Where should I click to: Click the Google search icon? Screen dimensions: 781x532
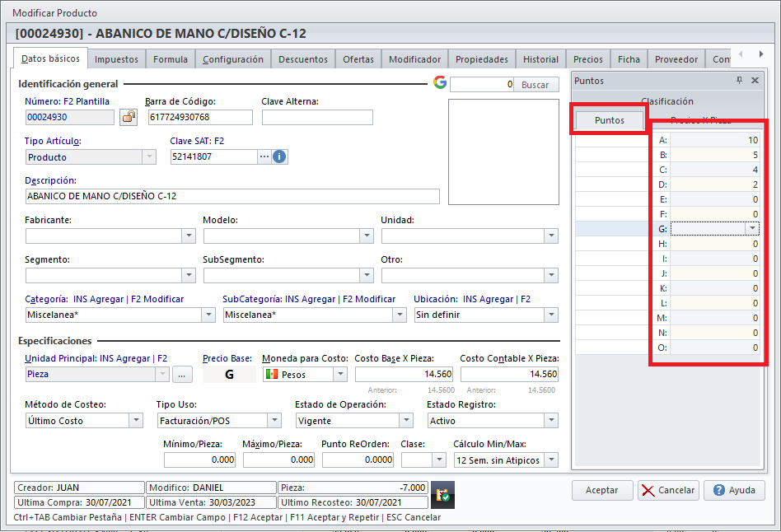point(440,83)
